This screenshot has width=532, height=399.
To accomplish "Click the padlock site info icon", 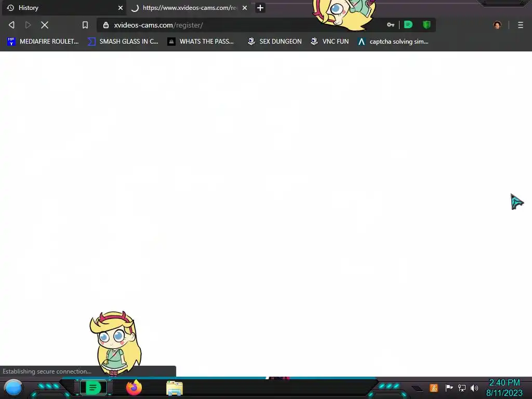I will click(106, 25).
